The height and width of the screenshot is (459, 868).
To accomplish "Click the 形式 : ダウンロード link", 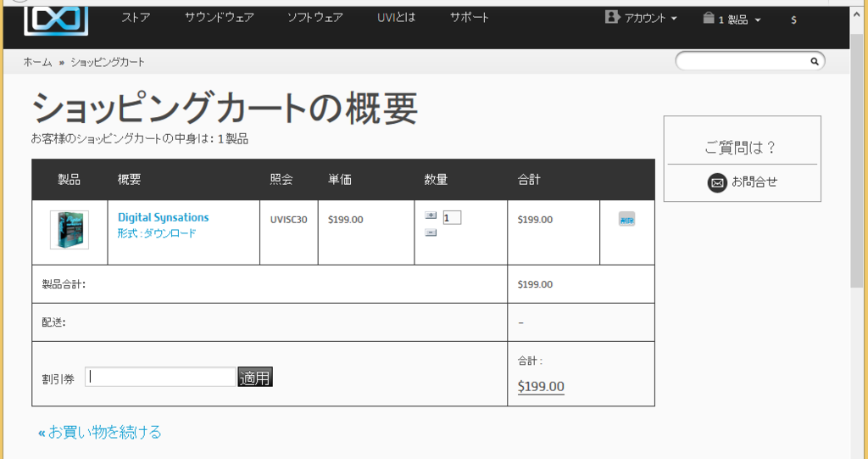I will 157,233.
